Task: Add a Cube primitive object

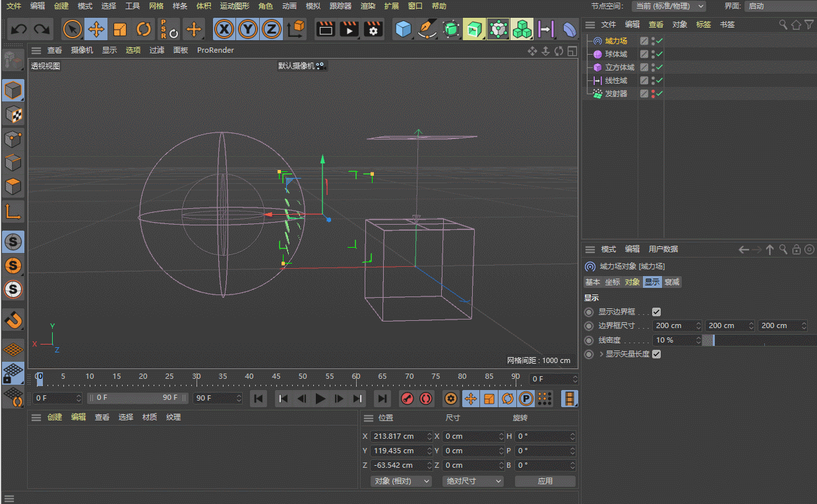Action: 403,30
